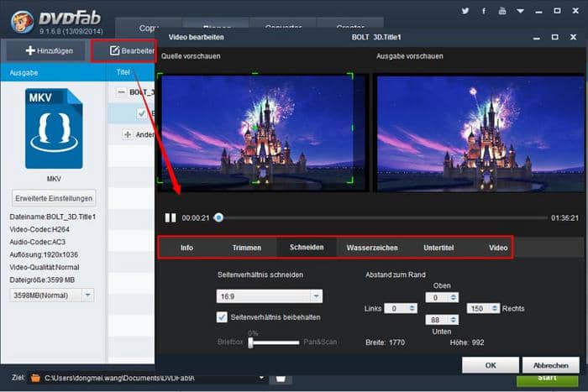Switch to the Trimmen tab
The height and width of the screenshot is (392, 588).
click(247, 248)
